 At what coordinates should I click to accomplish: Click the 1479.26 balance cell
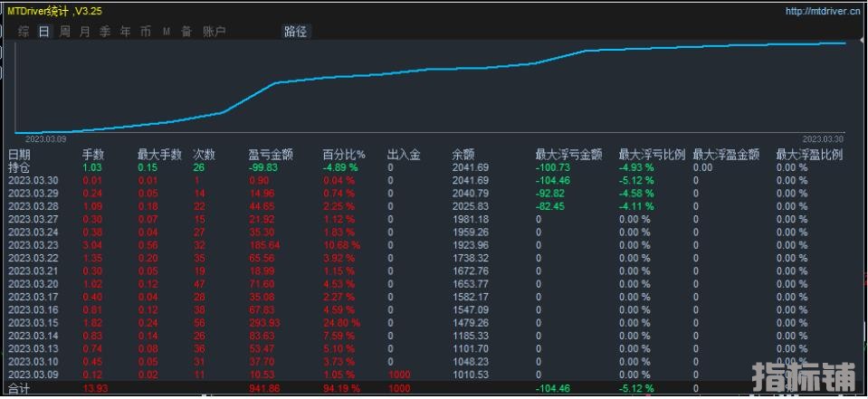click(x=471, y=323)
